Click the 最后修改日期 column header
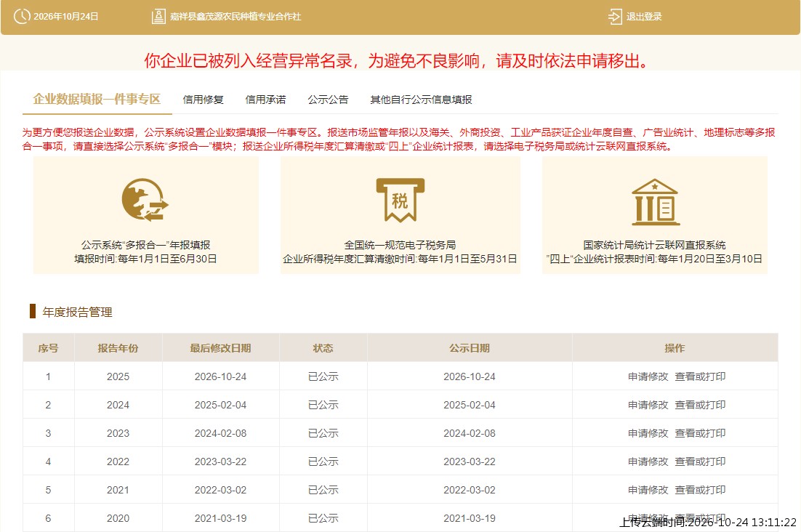Screen dimensions: 801x532 click(221, 348)
